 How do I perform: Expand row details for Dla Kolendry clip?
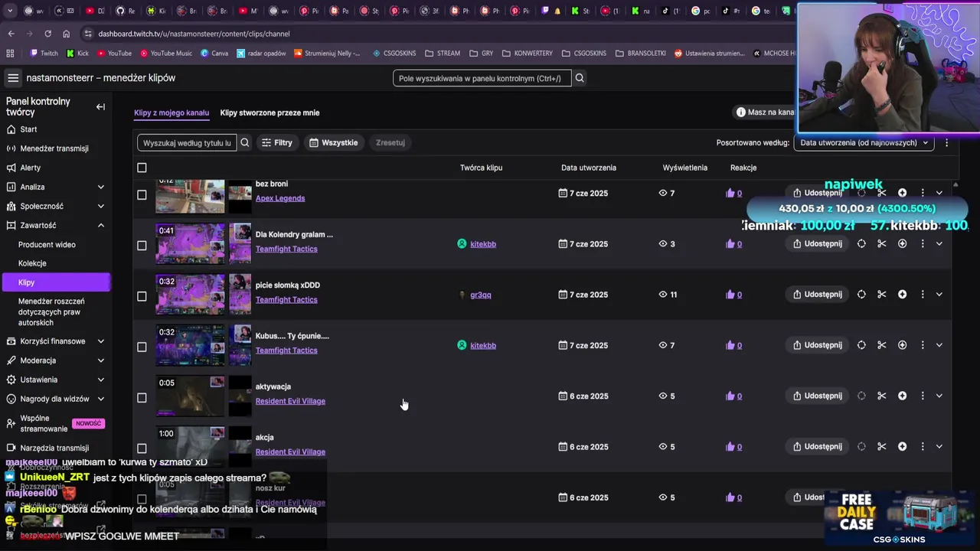point(939,244)
